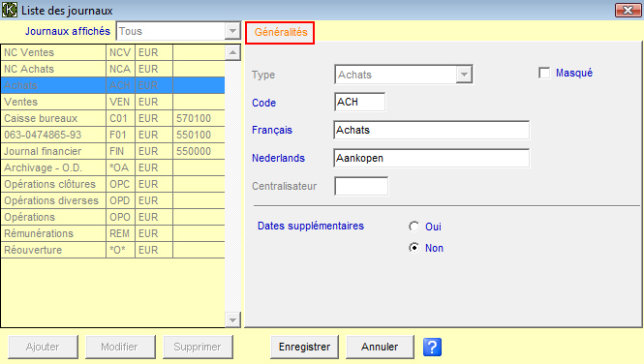The height and width of the screenshot is (364, 644).
Task: Tick the Masqué checkbox
Action: click(544, 73)
